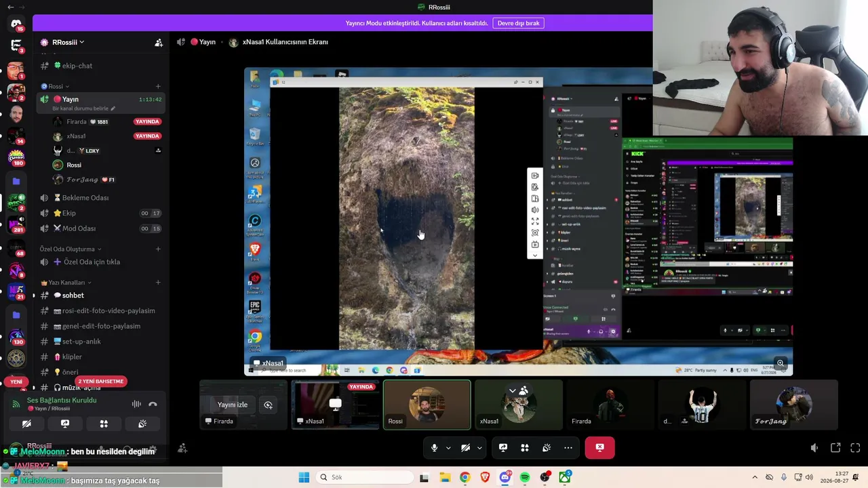The image size is (868, 488).
Task: Open the genel-edit-foto-paylasim channel
Action: coord(101,326)
